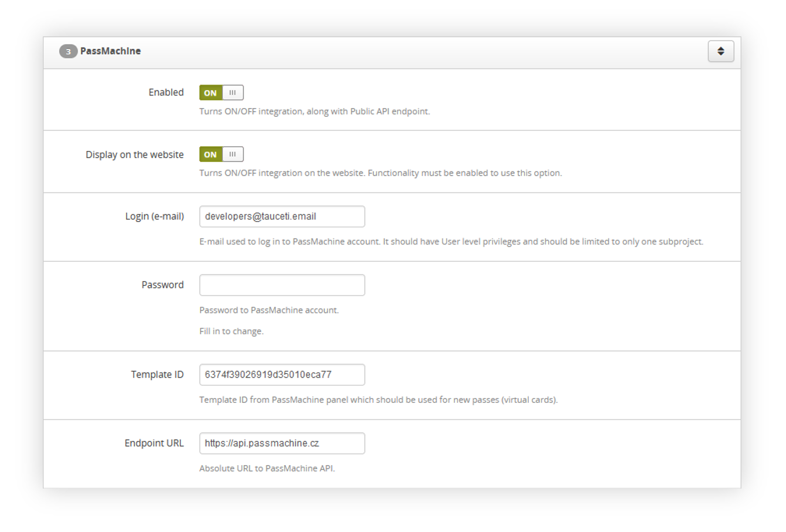Click the 'Fill in to change.' text

click(x=231, y=331)
